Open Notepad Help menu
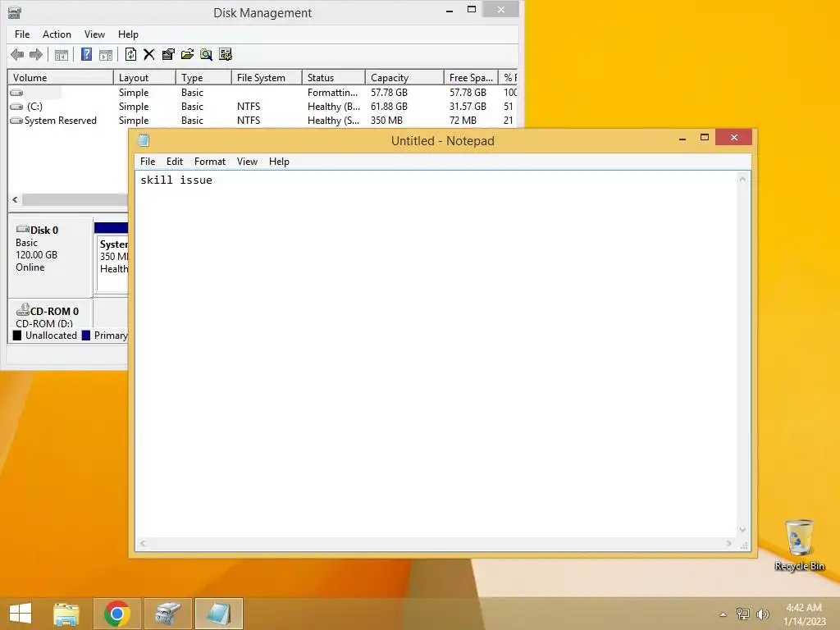Image resolution: width=840 pixels, height=630 pixels. 279,162
